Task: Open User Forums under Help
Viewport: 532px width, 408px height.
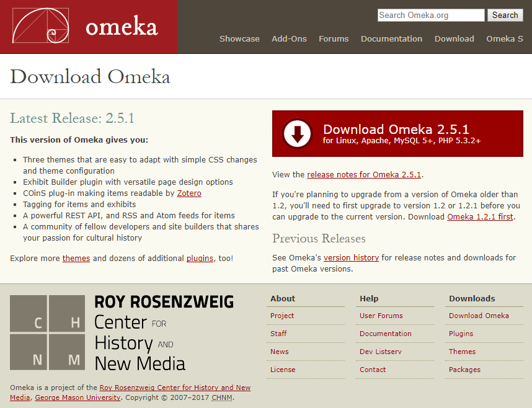Action: [x=381, y=316]
